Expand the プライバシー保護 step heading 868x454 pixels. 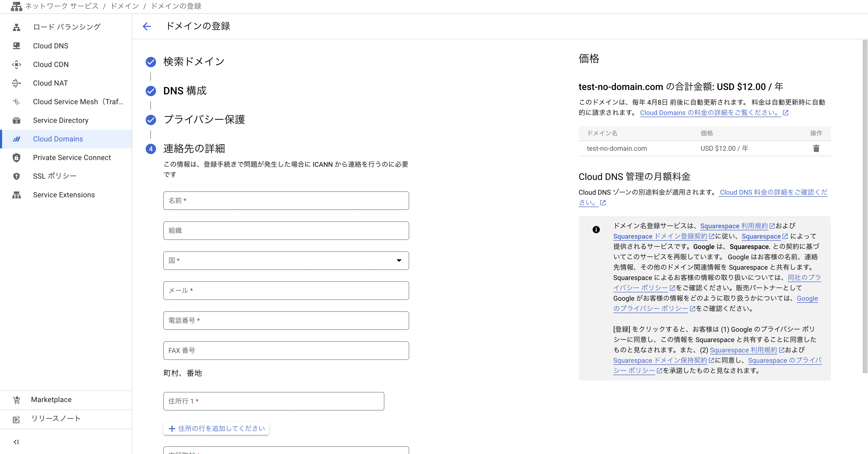pos(204,120)
